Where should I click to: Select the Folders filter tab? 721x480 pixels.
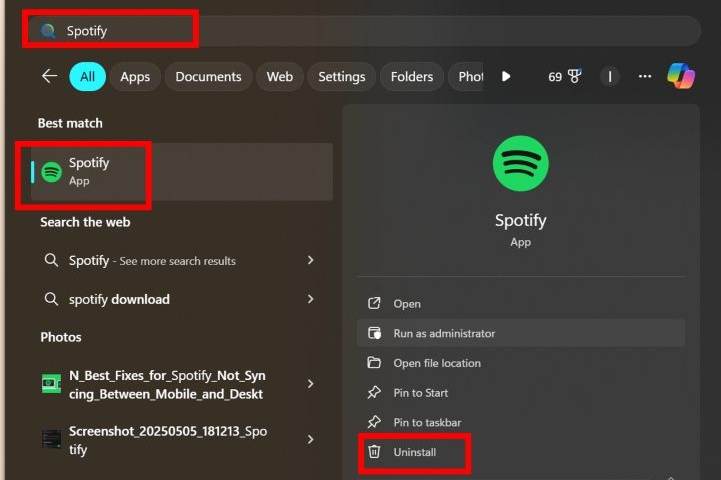[411, 77]
